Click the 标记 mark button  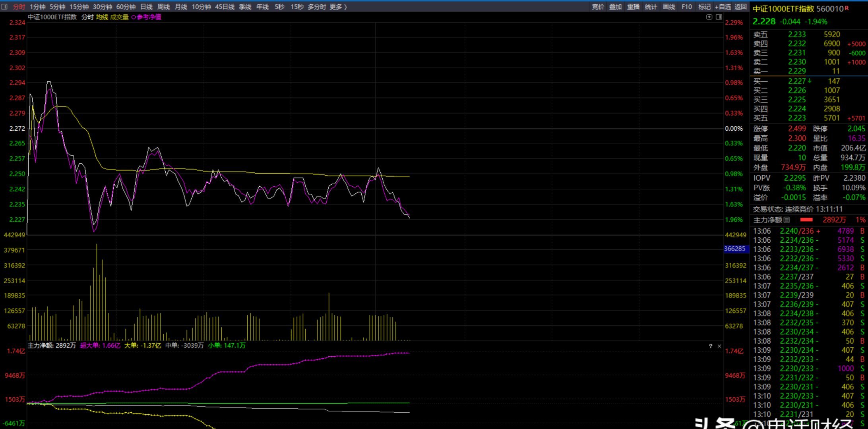tap(705, 7)
